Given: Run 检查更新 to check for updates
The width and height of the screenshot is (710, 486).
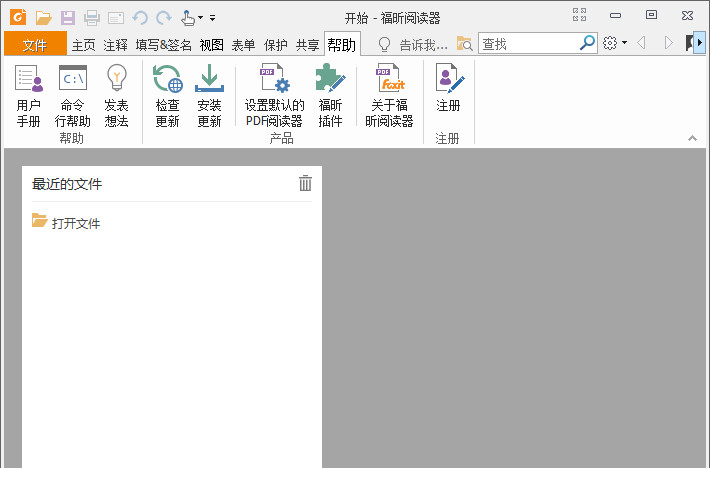Looking at the screenshot, I should point(168,96).
